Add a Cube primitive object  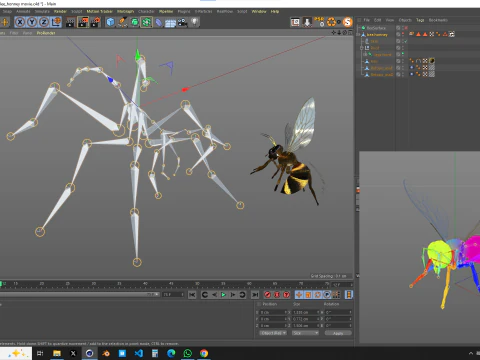110,22
